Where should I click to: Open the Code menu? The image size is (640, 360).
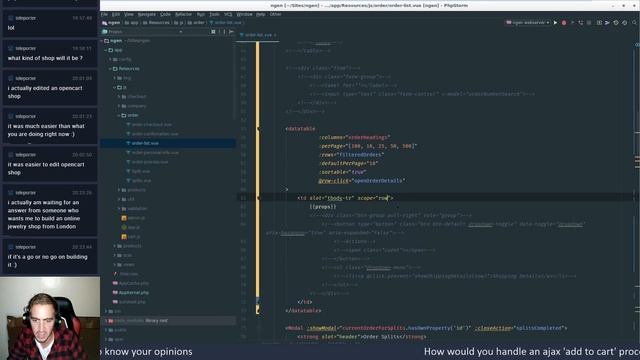click(x=165, y=14)
